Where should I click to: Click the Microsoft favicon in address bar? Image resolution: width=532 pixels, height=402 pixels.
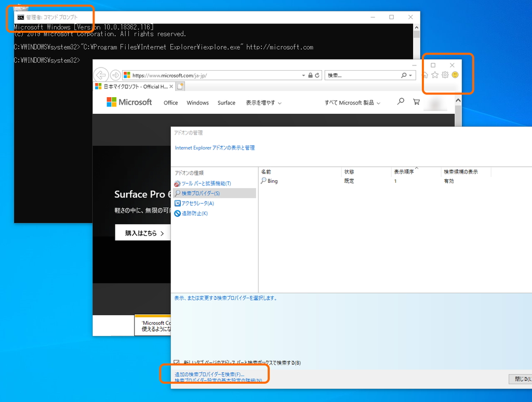point(127,75)
